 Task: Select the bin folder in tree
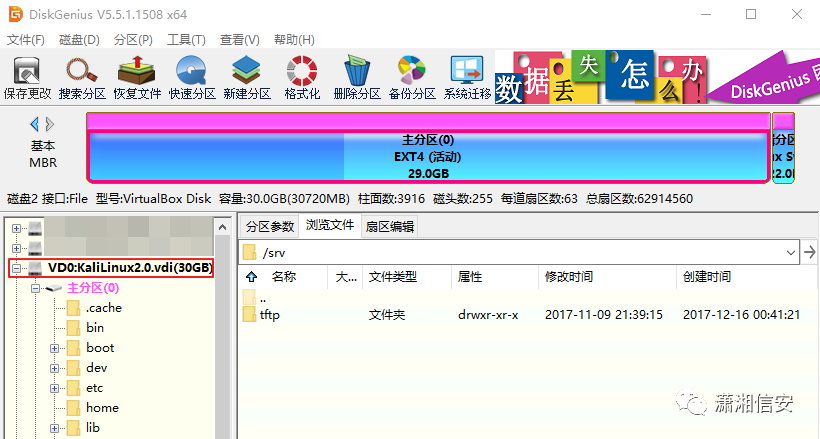click(x=95, y=328)
